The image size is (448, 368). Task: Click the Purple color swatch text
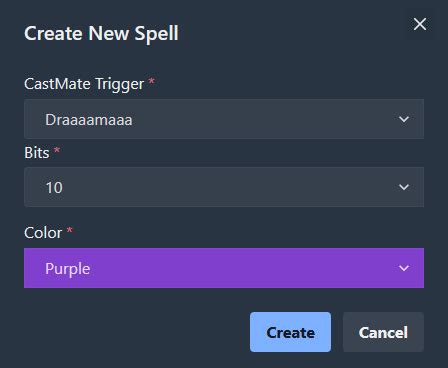click(x=68, y=269)
